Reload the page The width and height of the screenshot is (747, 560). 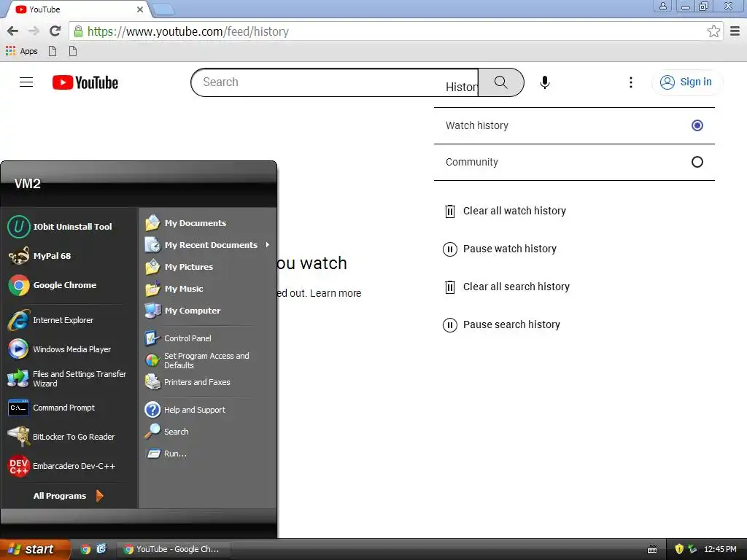coord(55,31)
